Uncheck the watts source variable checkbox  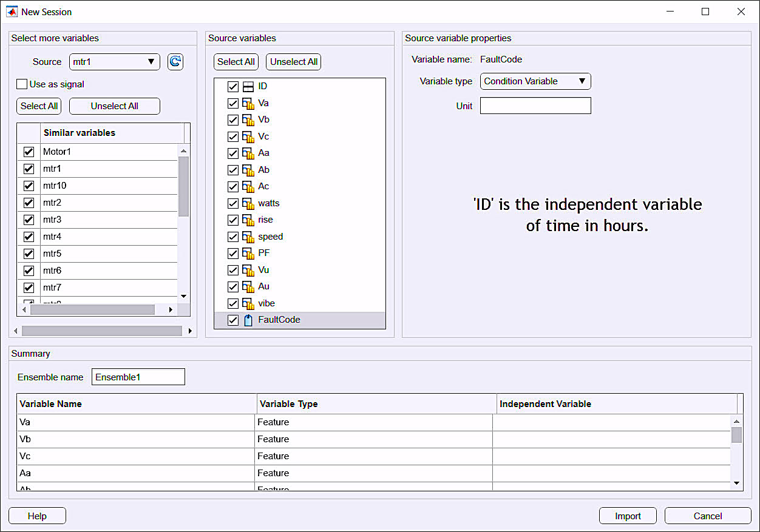(x=233, y=203)
